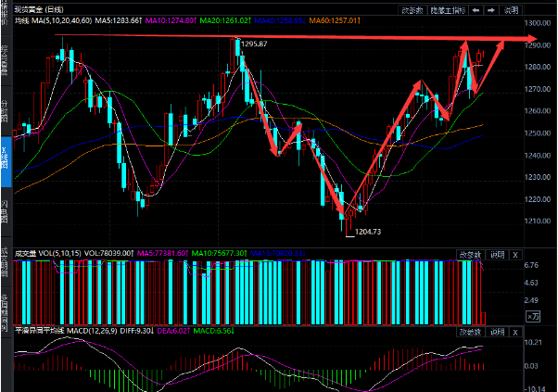558x392 pixels.
Task: Open 改参数 for the MACD indicator
Action: pos(471,331)
